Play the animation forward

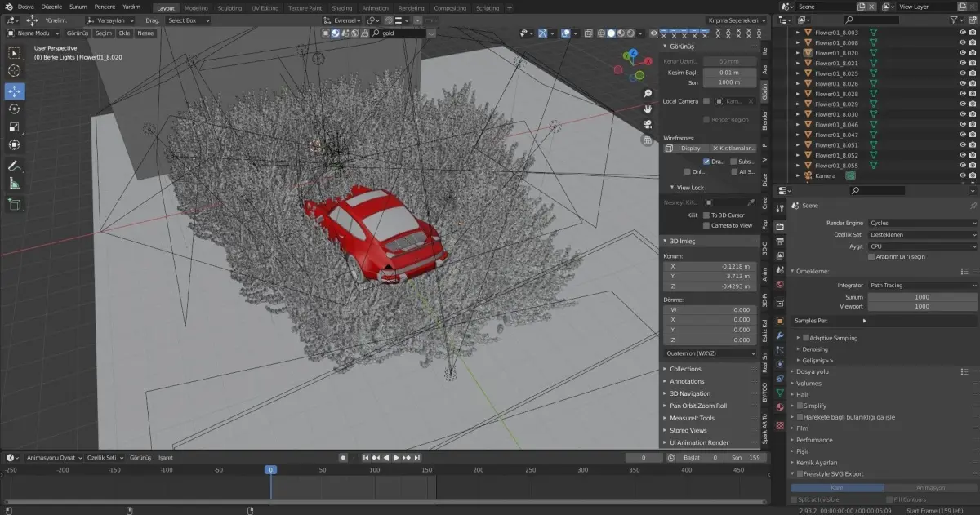pyautogui.click(x=396, y=458)
